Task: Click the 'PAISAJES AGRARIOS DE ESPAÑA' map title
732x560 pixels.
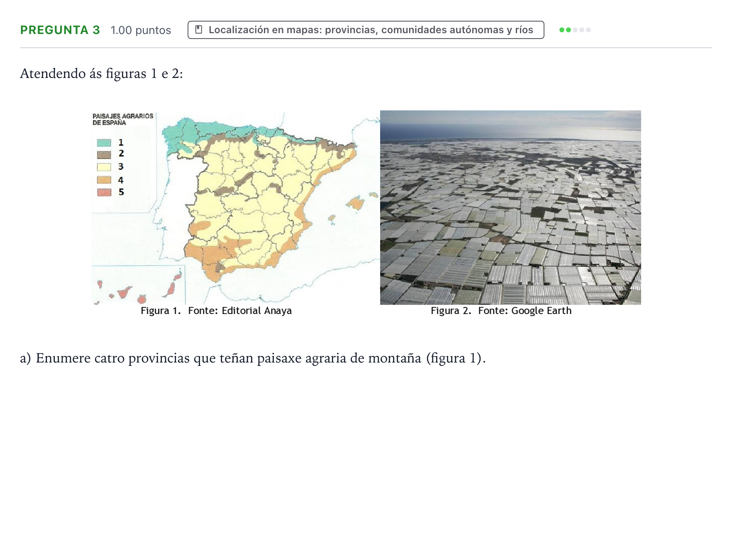Action: [x=123, y=119]
